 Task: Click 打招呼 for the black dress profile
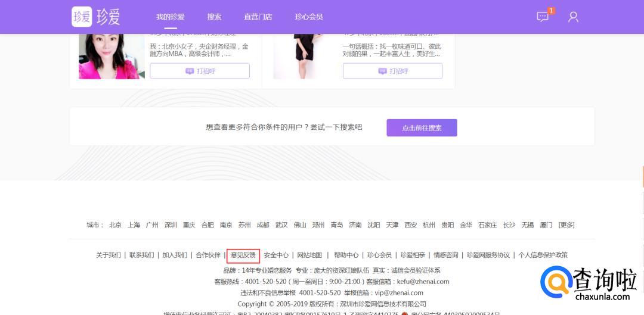[x=392, y=71]
